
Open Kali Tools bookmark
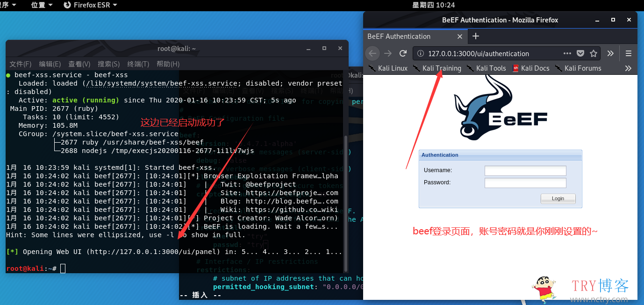click(x=486, y=68)
